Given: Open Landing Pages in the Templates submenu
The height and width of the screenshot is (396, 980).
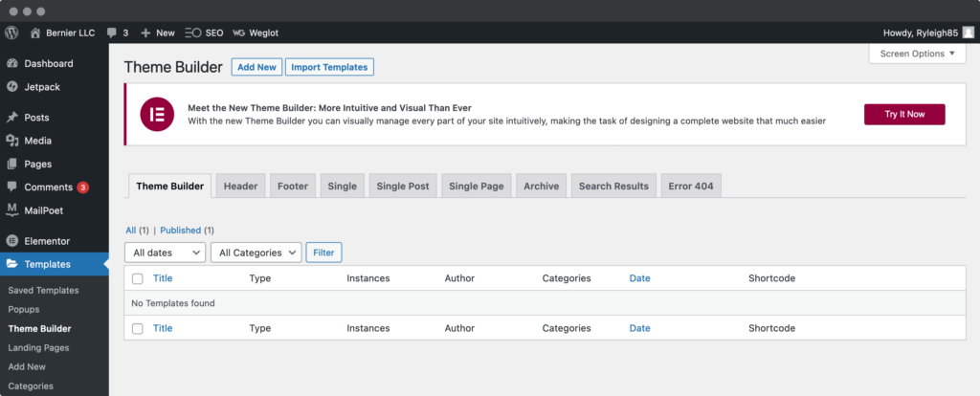Looking at the screenshot, I should click(x=38, y=347).
